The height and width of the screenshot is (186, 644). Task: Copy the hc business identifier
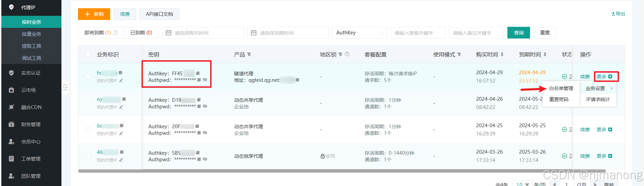[x=120, y=73]
